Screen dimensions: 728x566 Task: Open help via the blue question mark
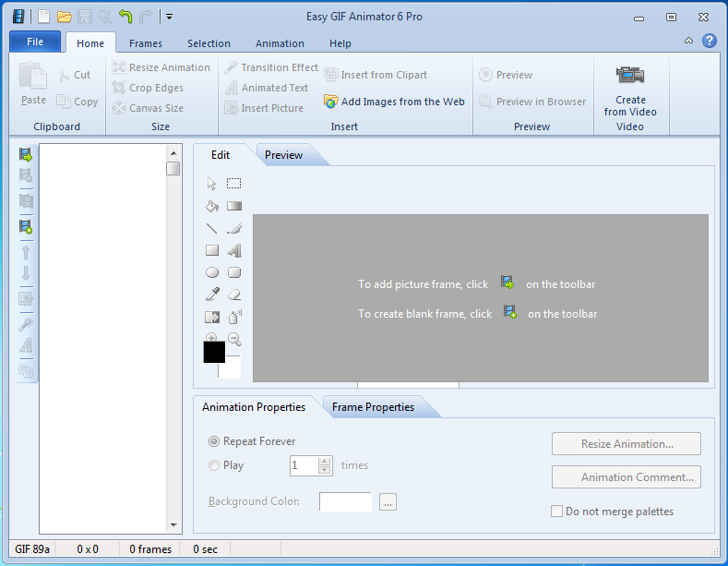click(x=709, y=41)
